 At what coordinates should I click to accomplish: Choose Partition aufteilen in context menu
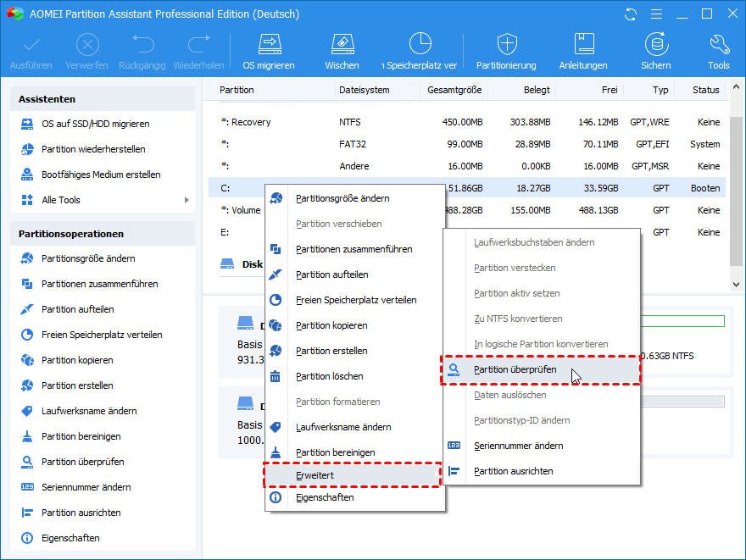[x=354, y=274]
